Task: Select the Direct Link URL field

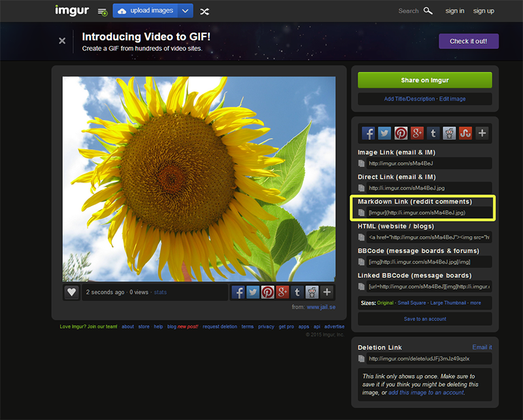Action: coord(428,188)
